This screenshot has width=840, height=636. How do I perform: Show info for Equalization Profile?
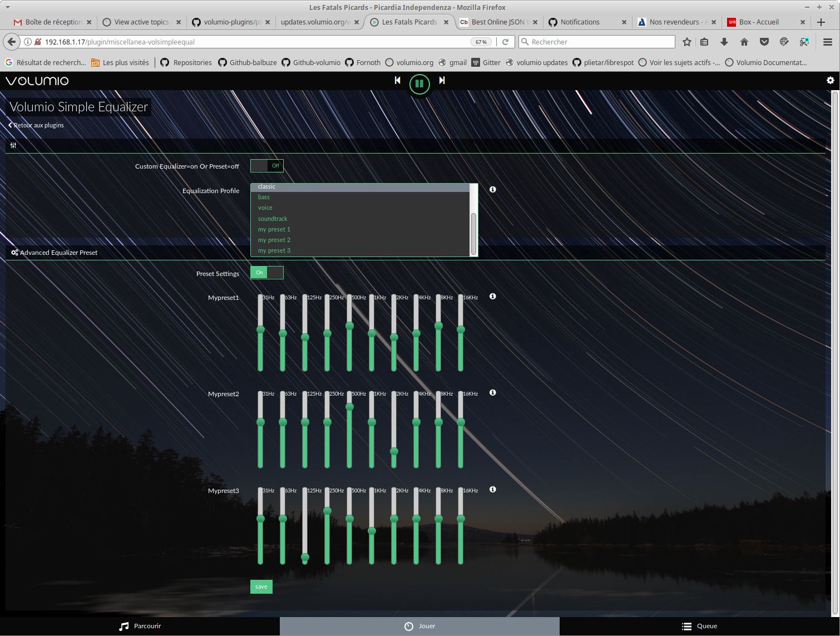click(x=492, y=190)
